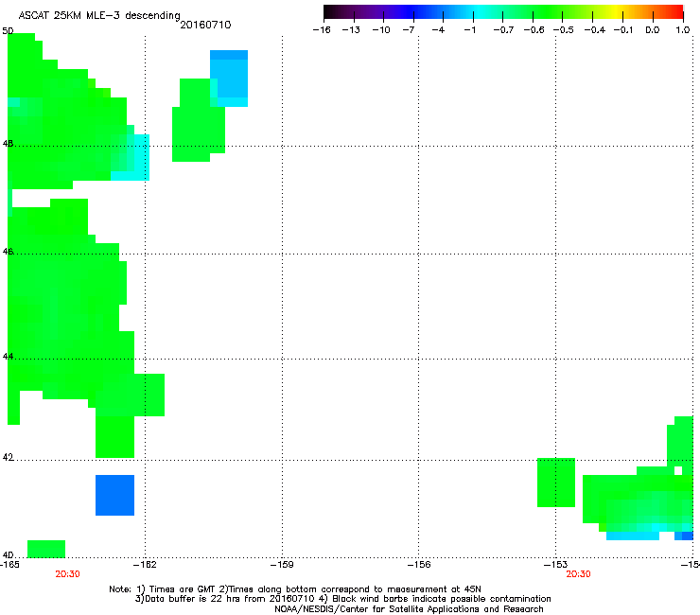Click latitude label 42 on the left axis
The height and width of the screenshot is (615, 700).
point(8,457)
